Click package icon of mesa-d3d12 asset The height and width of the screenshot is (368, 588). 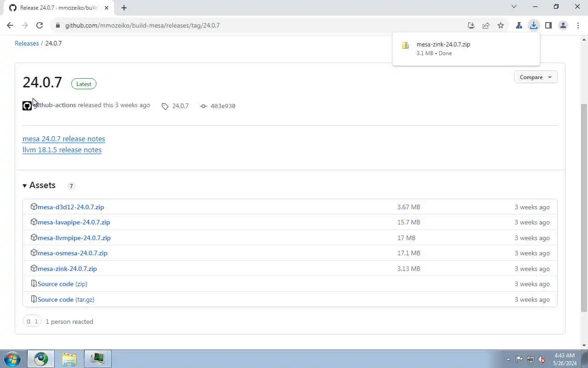tap(34, 207)
